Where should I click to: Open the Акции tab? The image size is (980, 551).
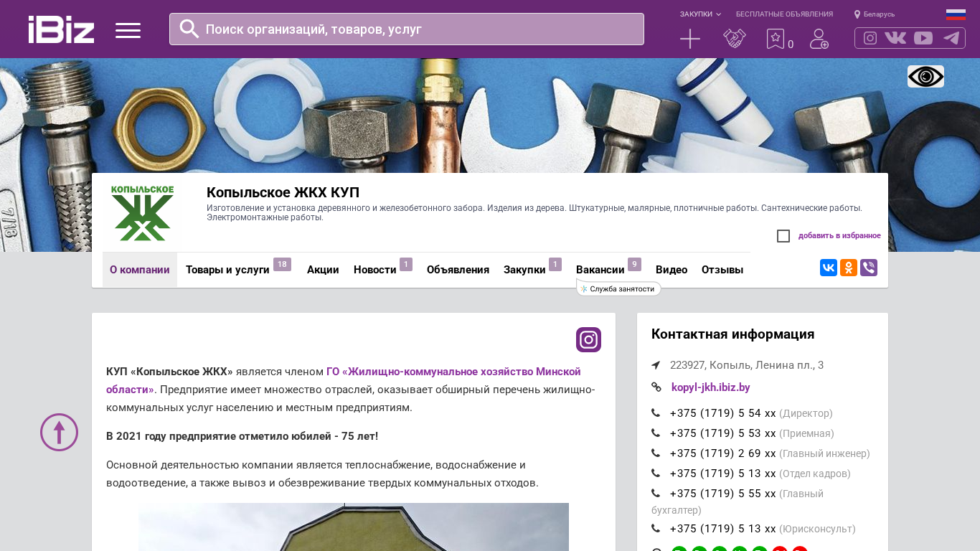click(x=323, y=270)
